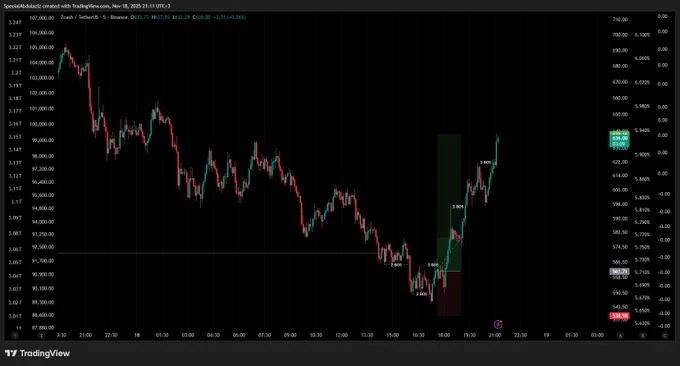The height and width of the screenshot is (366, 680).
Task: Click the TradingView logo
Action: tap(37, 353)
